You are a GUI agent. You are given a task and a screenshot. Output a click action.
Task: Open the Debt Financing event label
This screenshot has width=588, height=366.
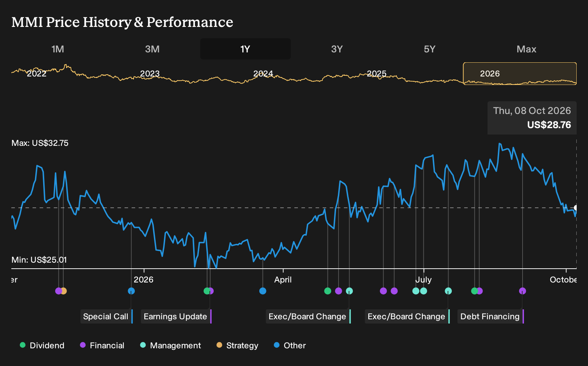(x=491, y=316)
